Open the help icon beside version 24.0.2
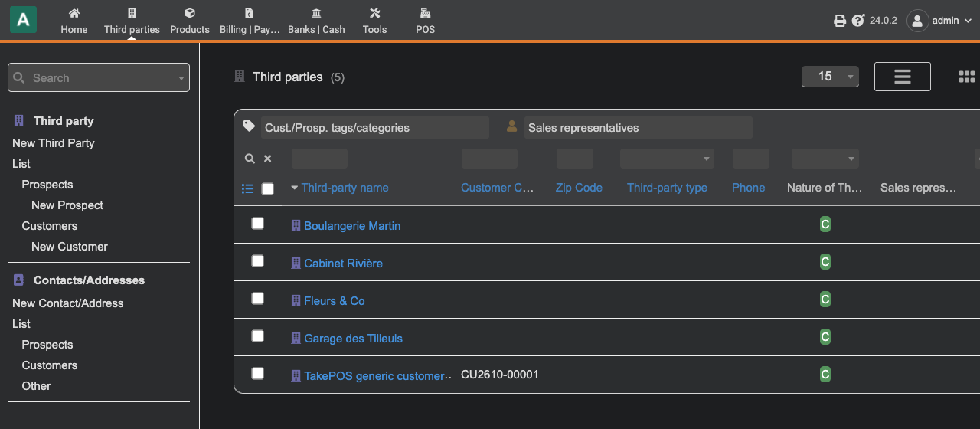The height and width of the screenshot is (429, 980). click(858, 21)
